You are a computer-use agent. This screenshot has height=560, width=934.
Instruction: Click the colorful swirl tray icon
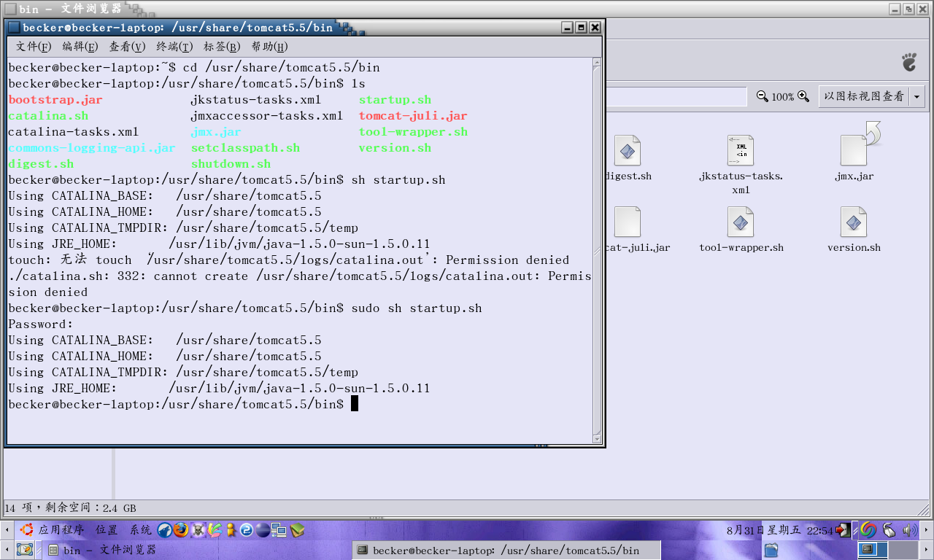(x=868, y=530)
